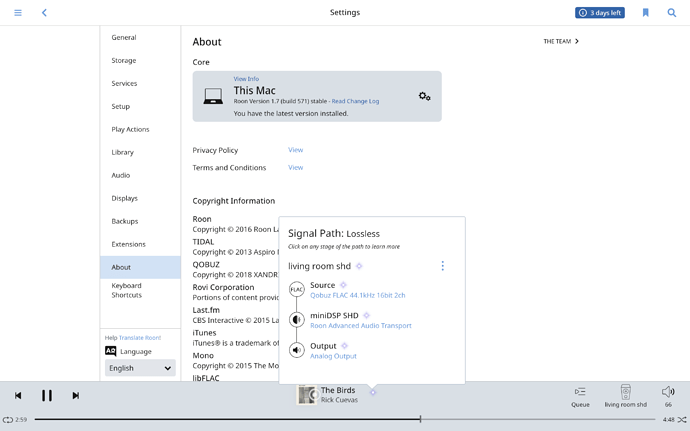690x431 pixels.
Task: Click quality star next to Output
Action: tap(345, 346)
